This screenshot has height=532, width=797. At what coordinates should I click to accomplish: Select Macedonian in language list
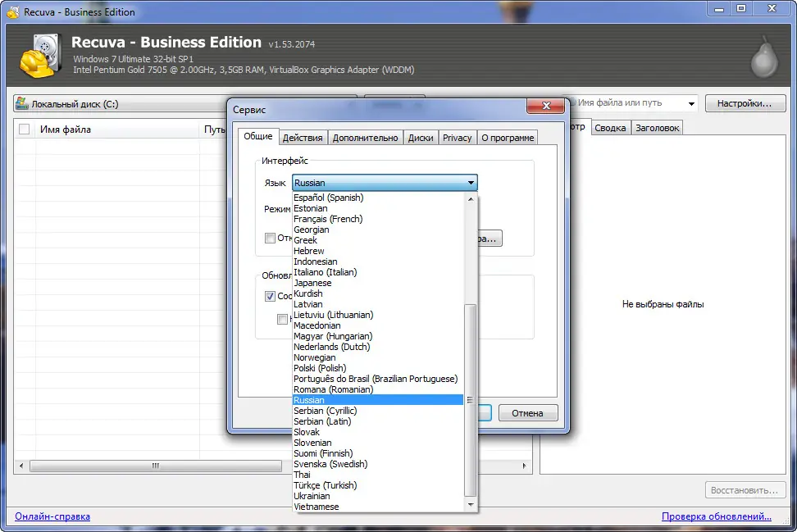pos(378,325)
